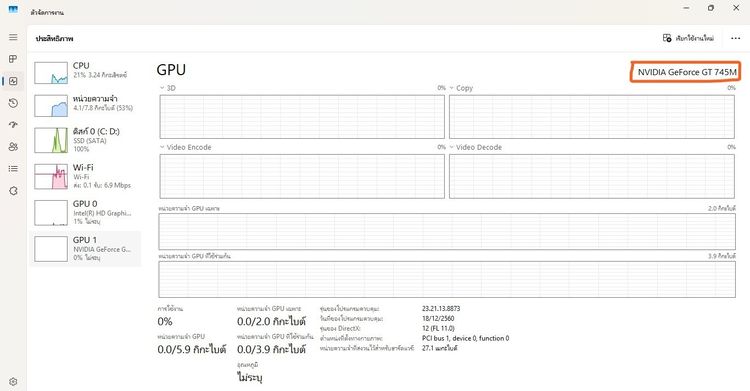Click the GPU heading title
The image size is (750, 391).
pos(171,70)
